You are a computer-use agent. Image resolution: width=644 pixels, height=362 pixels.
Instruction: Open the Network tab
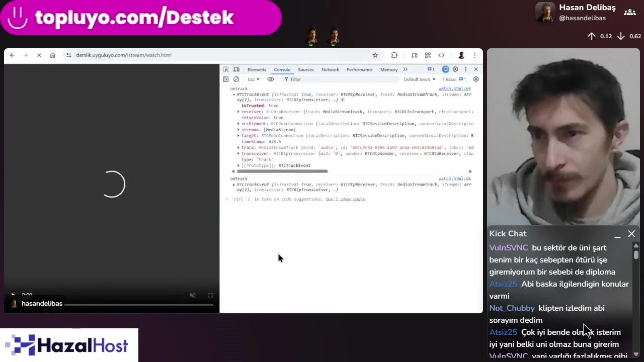330,70
